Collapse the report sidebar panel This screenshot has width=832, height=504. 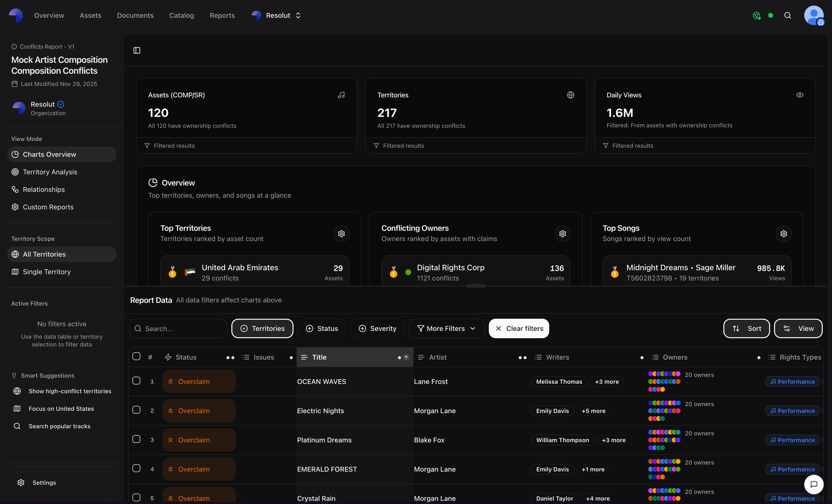(x=137, y=50)
